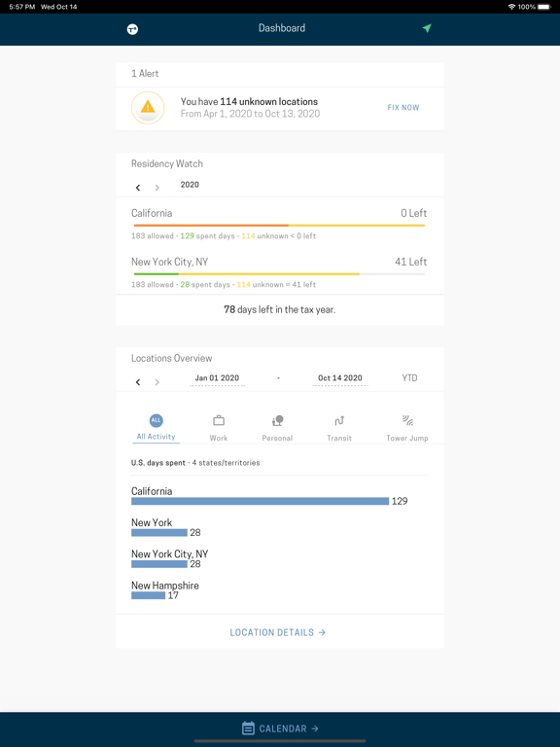The width and height of the screenshot is (560, 747).
Task: Tap time display 5:57 PM
Action: (22, 7)
